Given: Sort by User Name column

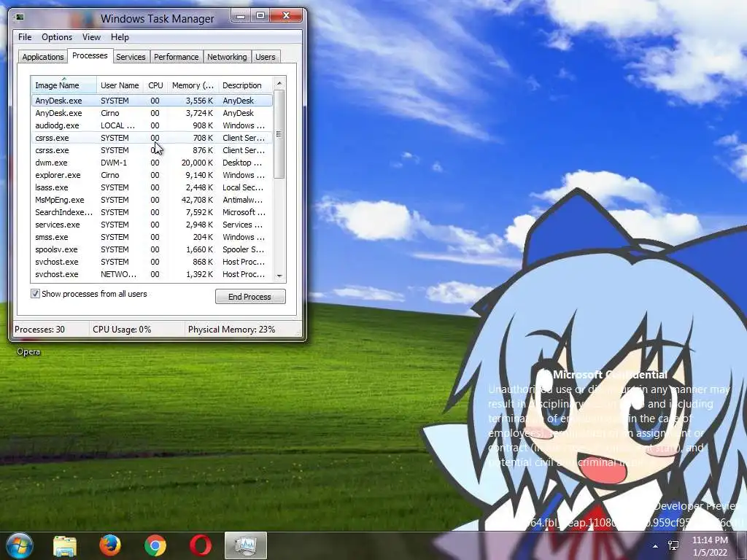Looking at the screenshot, I should coord(120,85).
